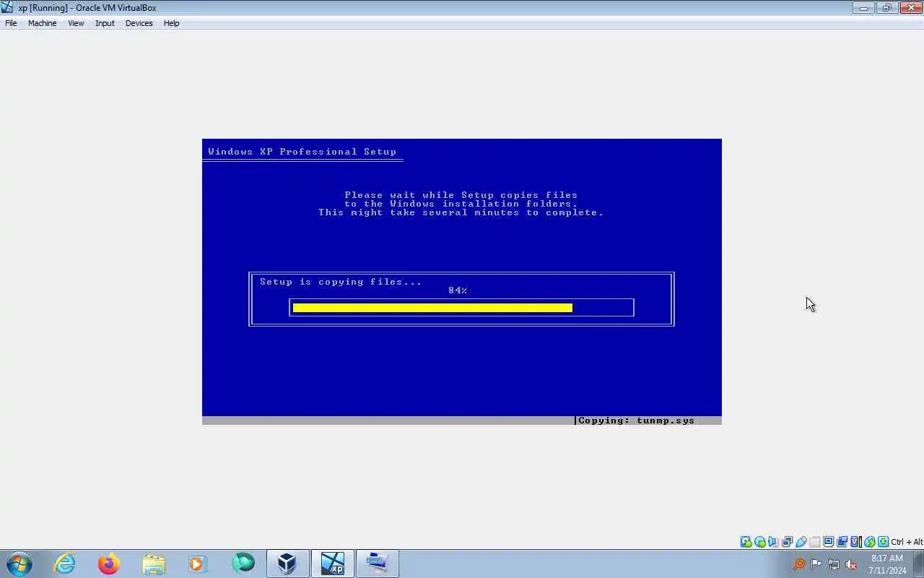Open the network tray icon
The image size is (924, 578).
(834, 564)
